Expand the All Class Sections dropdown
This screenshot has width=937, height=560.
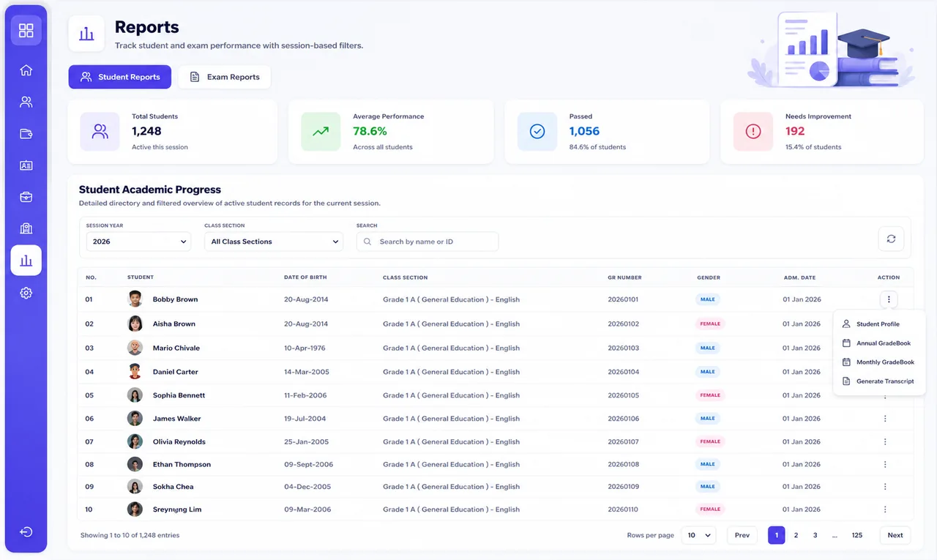coord(274,242)
